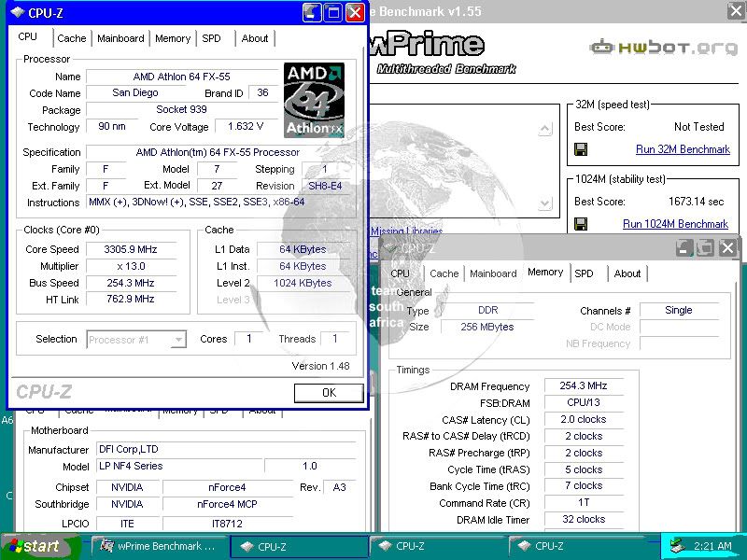Click the motherboard Model LP NF4 Series
747x560 pixels.
179,466
